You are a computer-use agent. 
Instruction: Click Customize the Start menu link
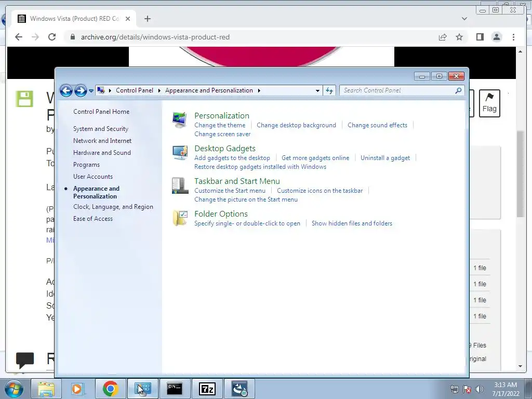230,191
